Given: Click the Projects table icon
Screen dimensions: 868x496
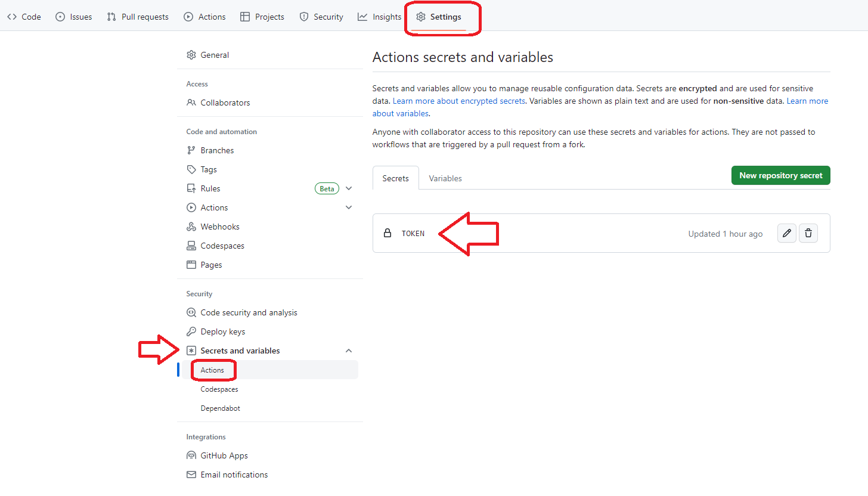Looking at the screenshot, I should tap(245, 17).
